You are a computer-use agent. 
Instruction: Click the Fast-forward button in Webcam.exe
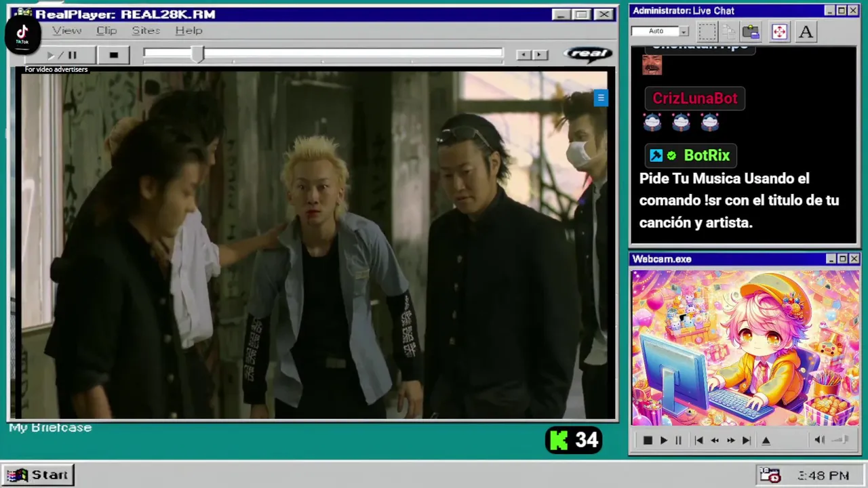pyautogui.click(x=730, y=441)
